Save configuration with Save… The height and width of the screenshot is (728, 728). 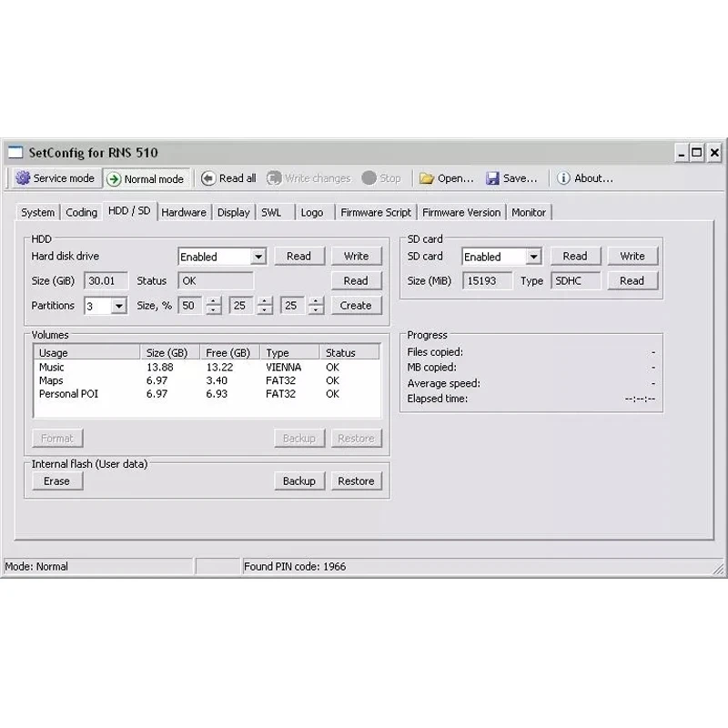click(511, 178)
